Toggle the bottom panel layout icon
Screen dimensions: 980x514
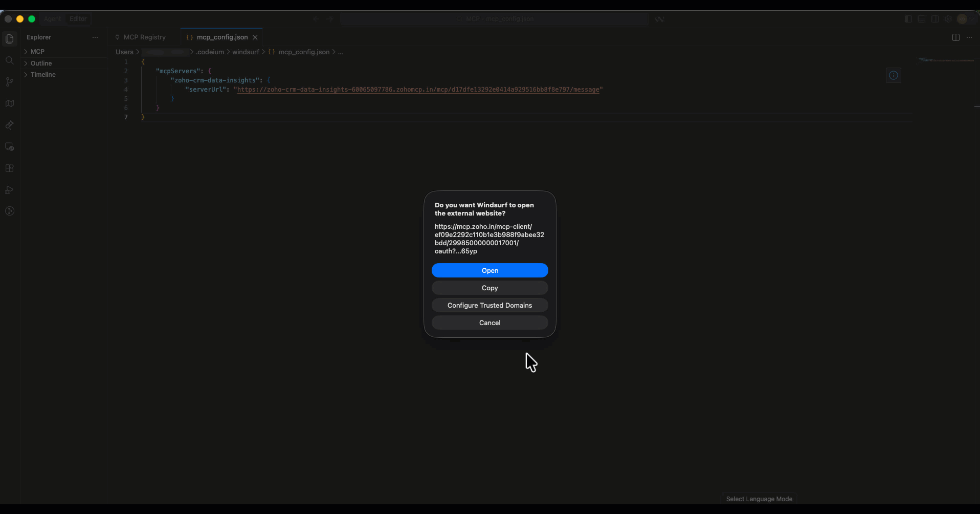click(x=922, y=19)
